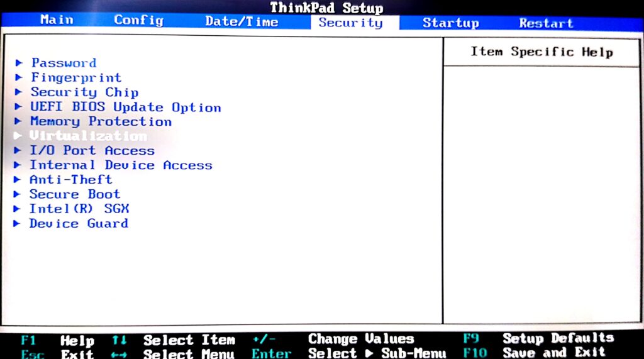Click the Item Specific Help header

tap(541, 52)
